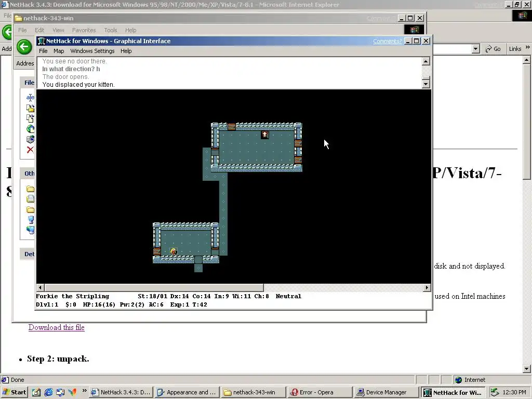Click the MSN butterfly quick launch icon
This screenshot has height=399, width=532.
tap(72, 392)
